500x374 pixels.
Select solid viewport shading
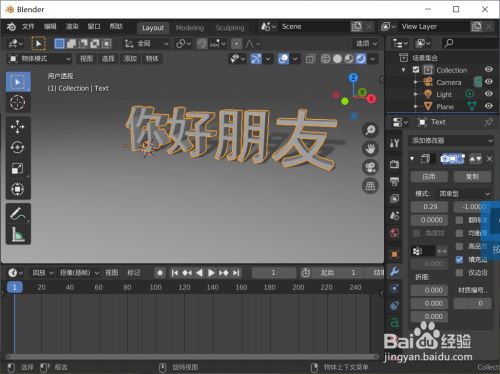pos(337,59)
